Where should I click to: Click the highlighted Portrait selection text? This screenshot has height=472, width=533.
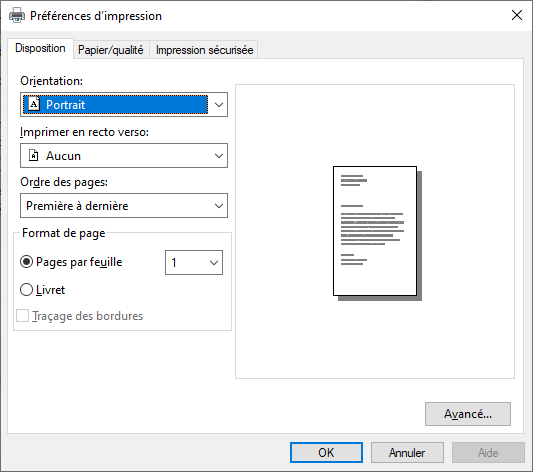(x=65, y=105)
